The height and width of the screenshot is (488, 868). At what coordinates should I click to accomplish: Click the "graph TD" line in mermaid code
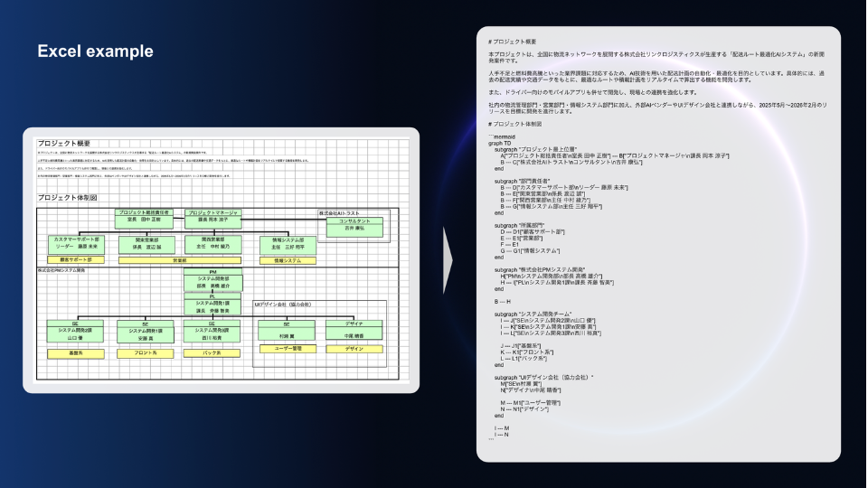500,143
